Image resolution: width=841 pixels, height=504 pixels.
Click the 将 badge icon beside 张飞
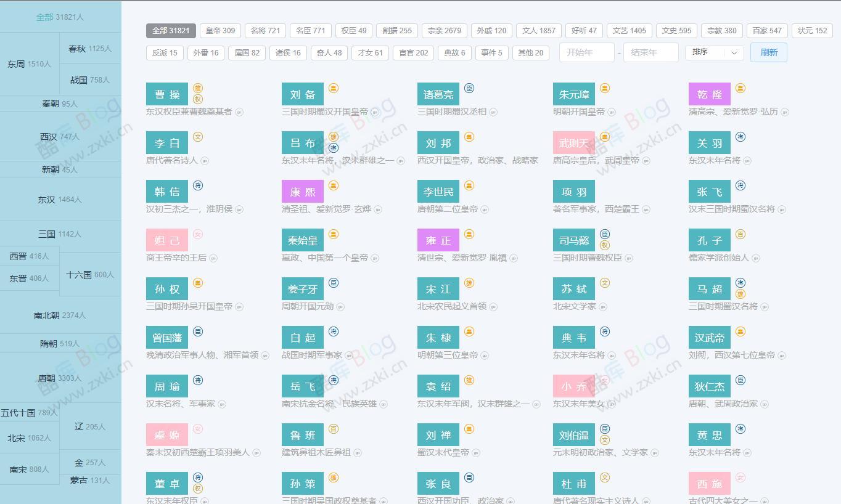739,186
